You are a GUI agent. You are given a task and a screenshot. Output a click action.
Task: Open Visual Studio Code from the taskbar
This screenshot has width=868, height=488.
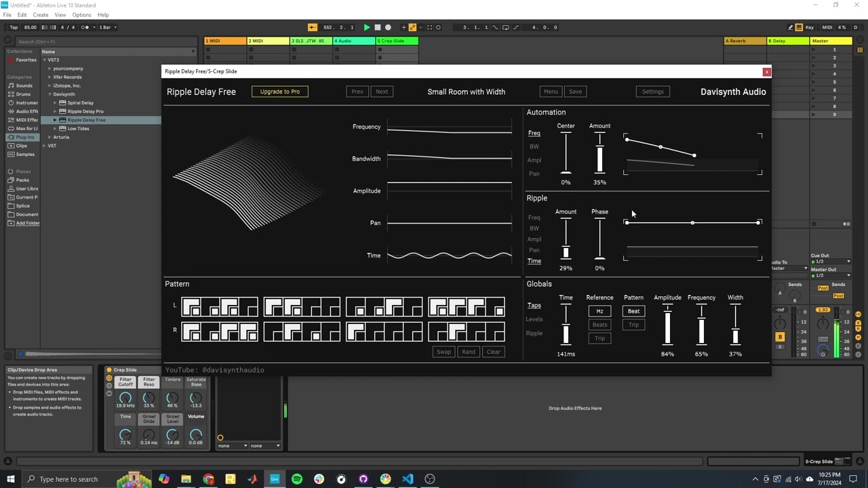(x=408, y=479)
